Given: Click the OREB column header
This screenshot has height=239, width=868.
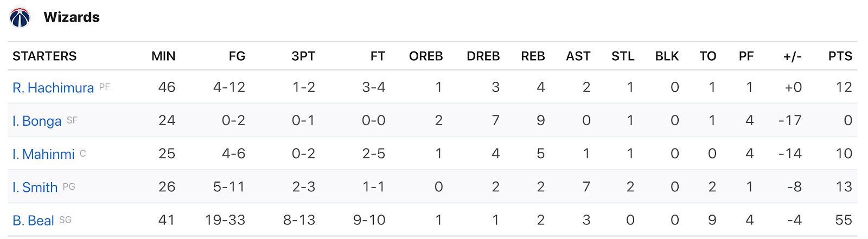Looking at the screenshot, I should pyautogui.click(x=426, y=56).
